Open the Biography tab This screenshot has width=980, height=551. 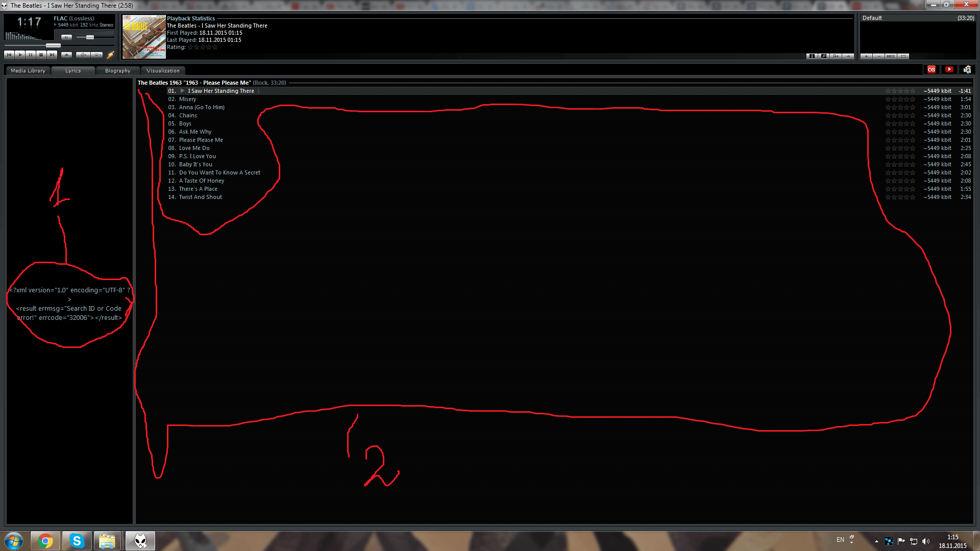(117, 70)
